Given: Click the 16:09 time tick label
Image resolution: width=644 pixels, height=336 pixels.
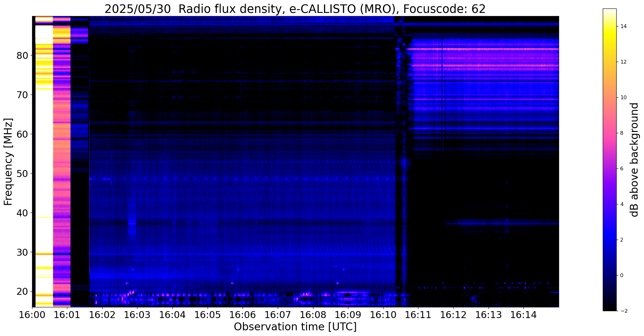Looking at the screenshot, I should click(348, 315).
